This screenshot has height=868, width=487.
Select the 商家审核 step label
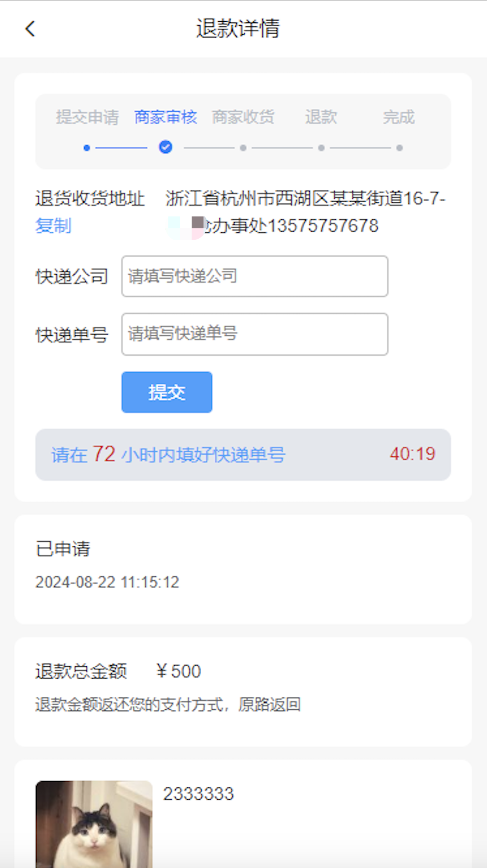(x=166, y=117)
